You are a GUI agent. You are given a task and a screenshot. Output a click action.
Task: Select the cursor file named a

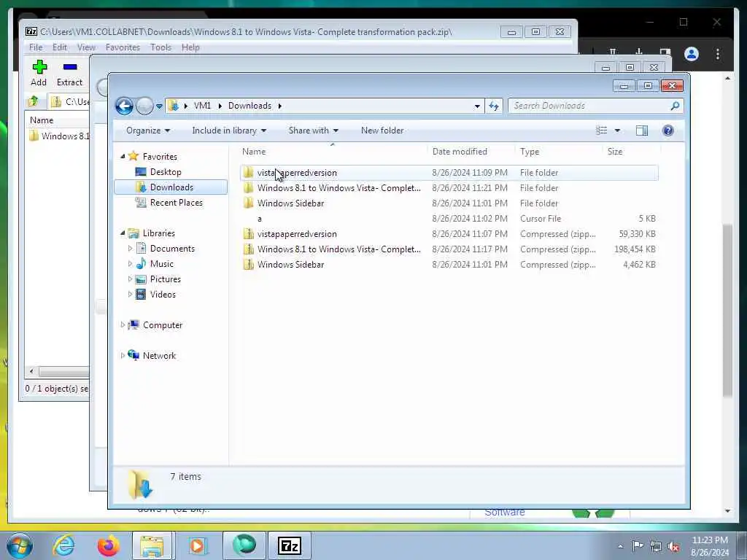coord(449,219)
